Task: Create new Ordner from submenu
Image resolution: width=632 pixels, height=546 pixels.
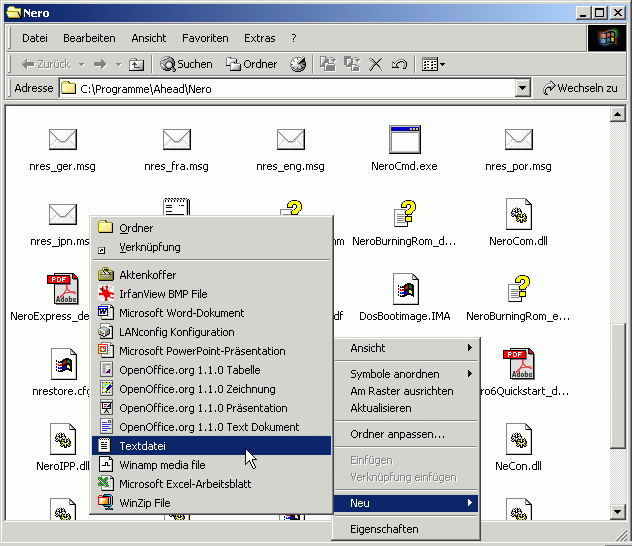Action: pyautogui.click(x=212, y=228)
